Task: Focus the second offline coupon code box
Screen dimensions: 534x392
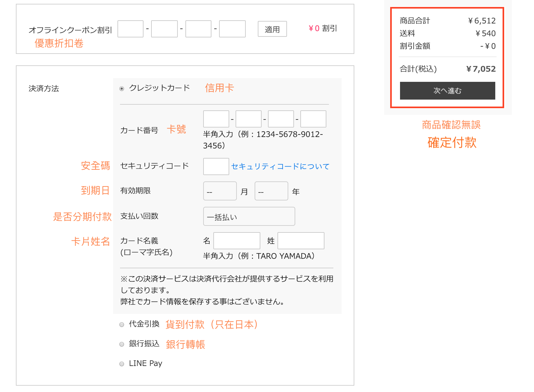Action: click(x=164, y=29)
